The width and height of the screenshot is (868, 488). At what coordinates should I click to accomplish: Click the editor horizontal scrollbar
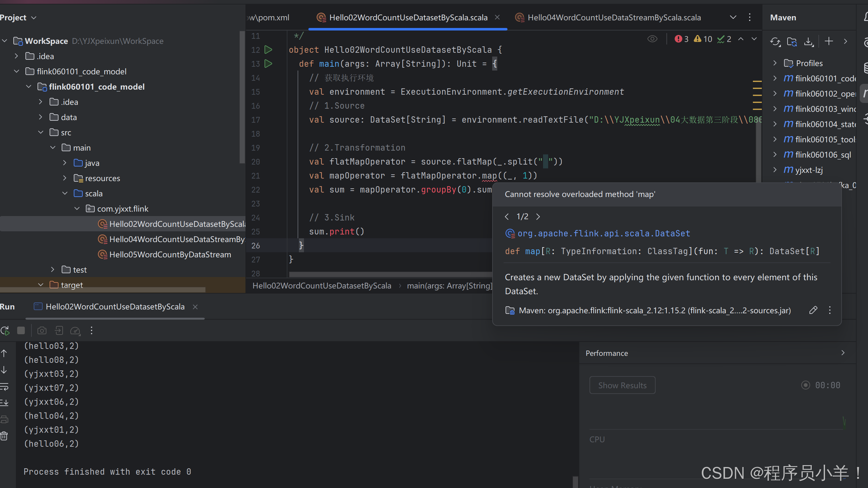tap(388, 274)
